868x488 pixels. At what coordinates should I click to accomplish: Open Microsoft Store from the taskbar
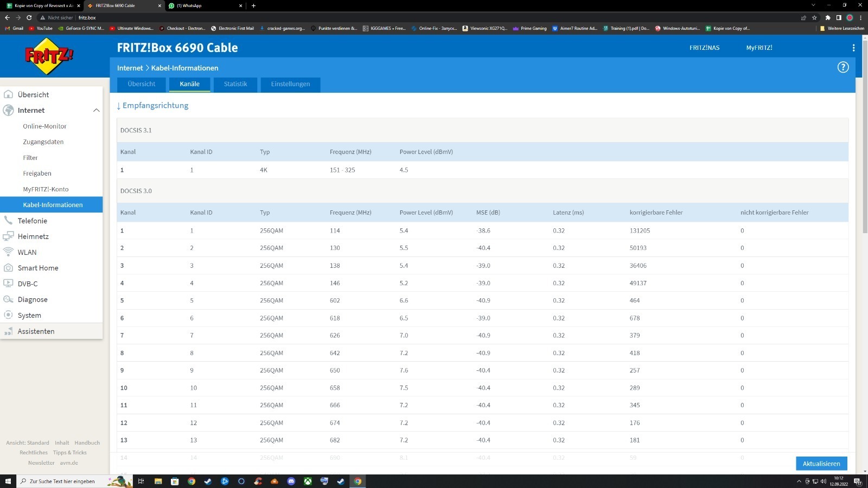click(175, 481)
